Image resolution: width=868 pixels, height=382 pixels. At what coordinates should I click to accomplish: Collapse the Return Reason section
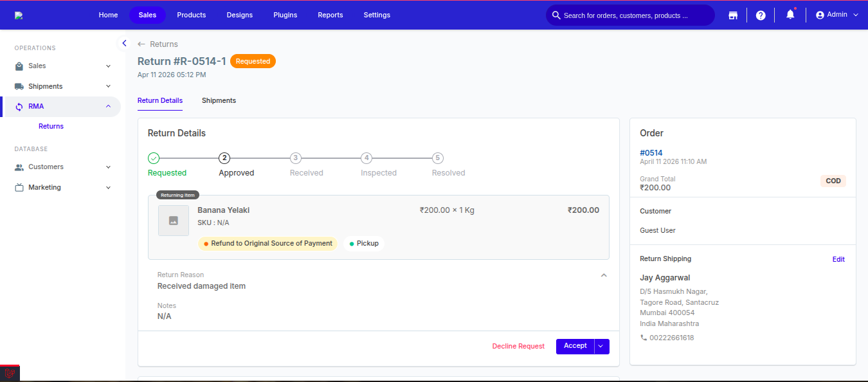604,275
